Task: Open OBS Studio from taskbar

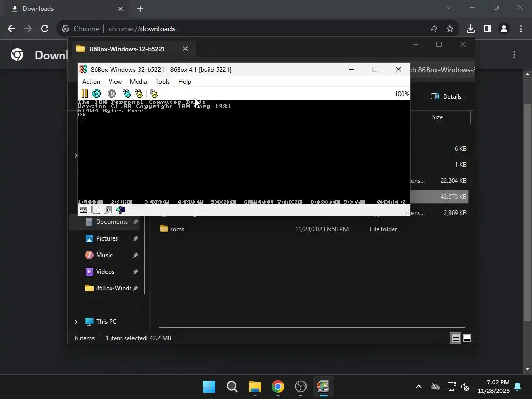Action: pyautogui.click(x=301, y=387)
